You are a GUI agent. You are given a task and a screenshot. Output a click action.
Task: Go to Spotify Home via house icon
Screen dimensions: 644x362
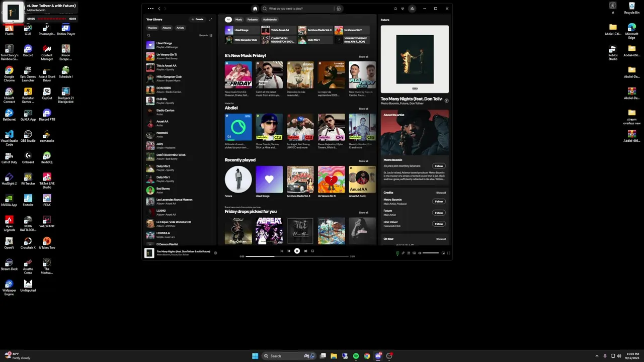tap(255, 9)
